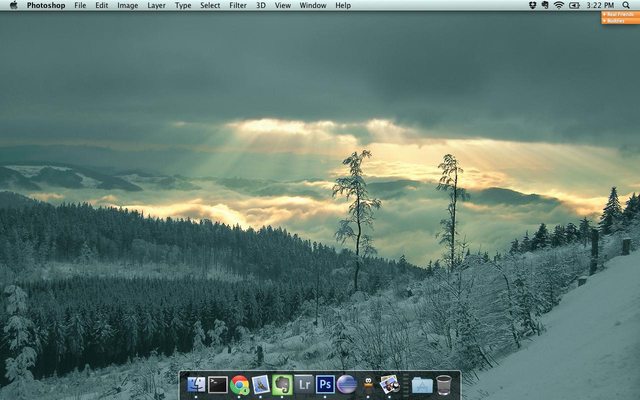Viewport: 640px width, 400px height.
Task: Open the Trash in the Dock
Action: click(x=444, y=385)
